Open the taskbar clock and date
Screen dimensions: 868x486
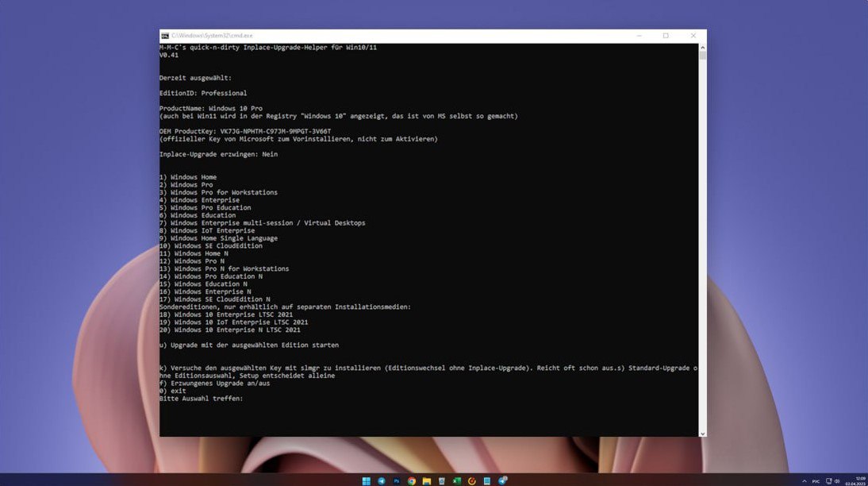click(x=856, y=481)
